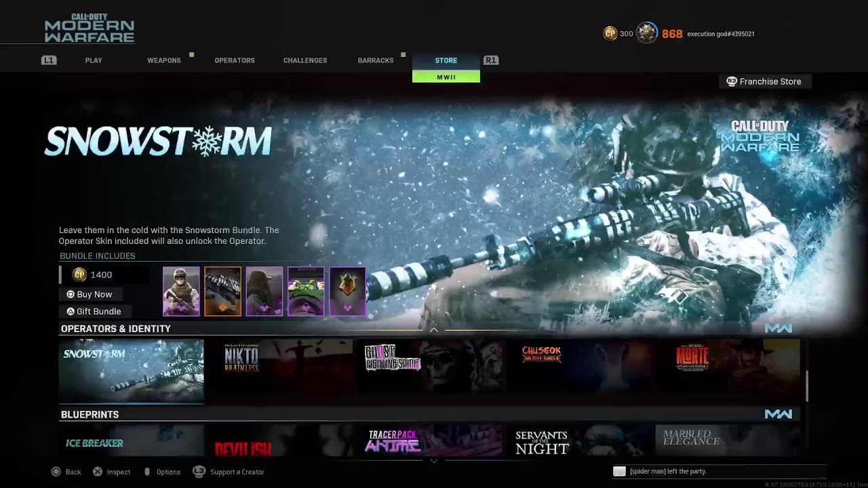Select the operator skin bundle item
Image resolution: width=868 pixels, height=488 pixels.
coord(181,291)
